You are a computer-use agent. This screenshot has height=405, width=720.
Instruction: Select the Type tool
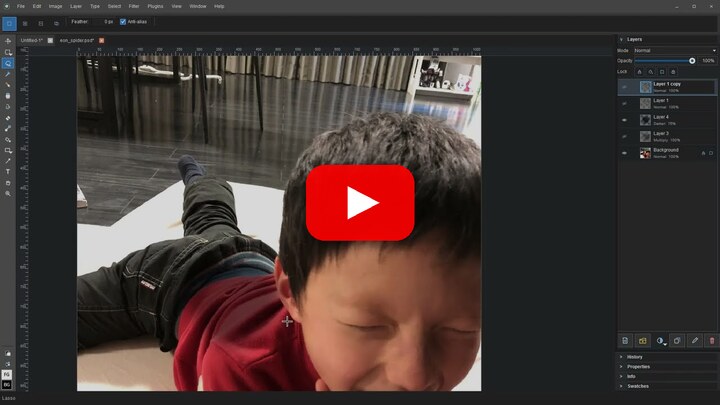[8, 172]
